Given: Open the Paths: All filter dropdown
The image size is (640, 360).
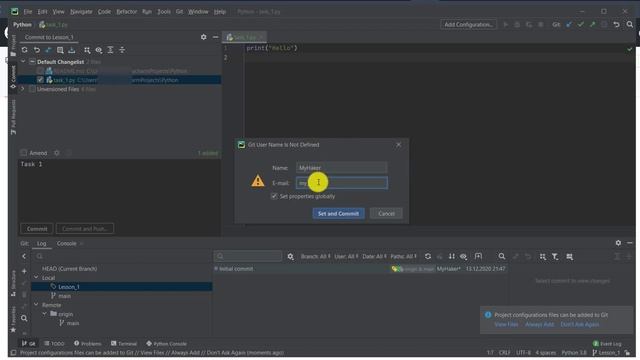Looking at the screenshot, I should tap(403, 256).
